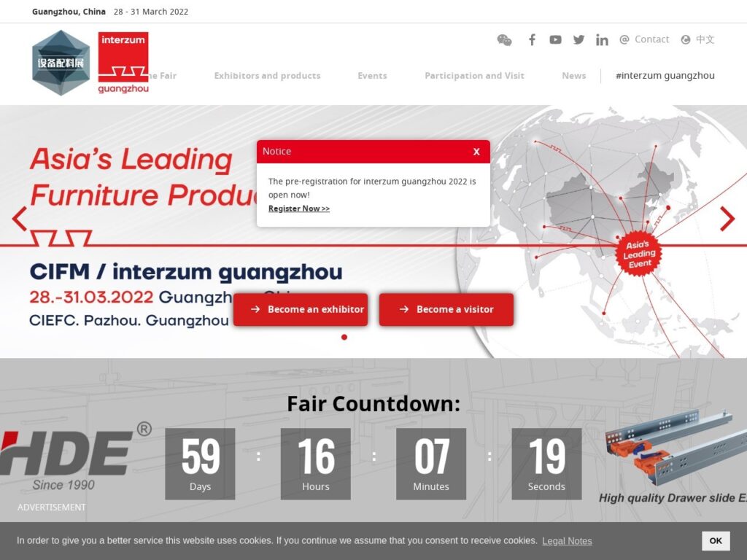
Task: Switch language to 中文
Action: (x=698, y=39)
